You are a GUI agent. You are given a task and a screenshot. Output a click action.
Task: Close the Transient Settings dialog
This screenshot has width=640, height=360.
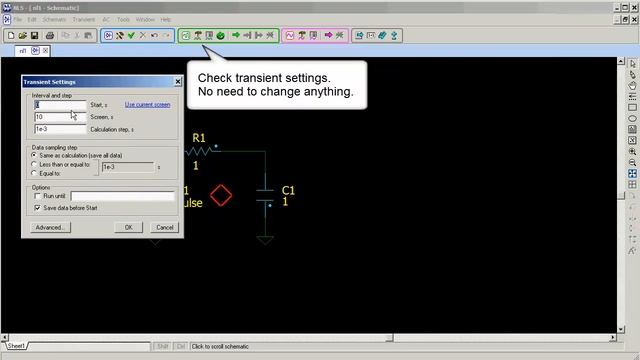(178, 82)
